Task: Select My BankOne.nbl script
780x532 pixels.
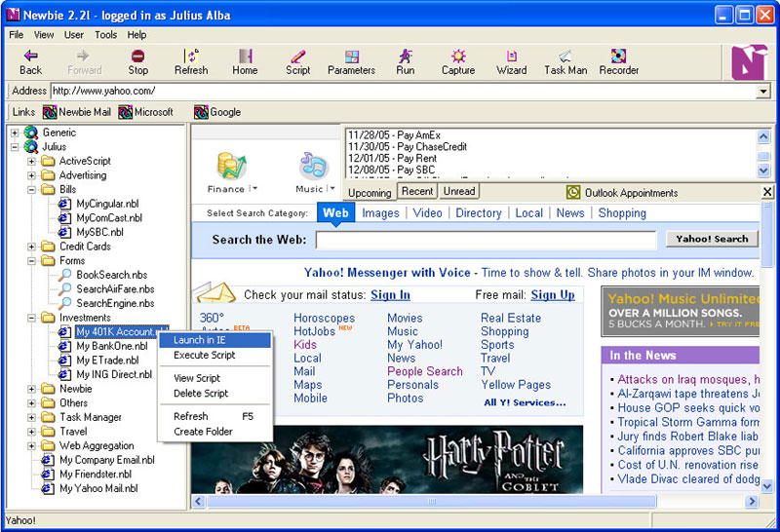Action: pos(112,346)
